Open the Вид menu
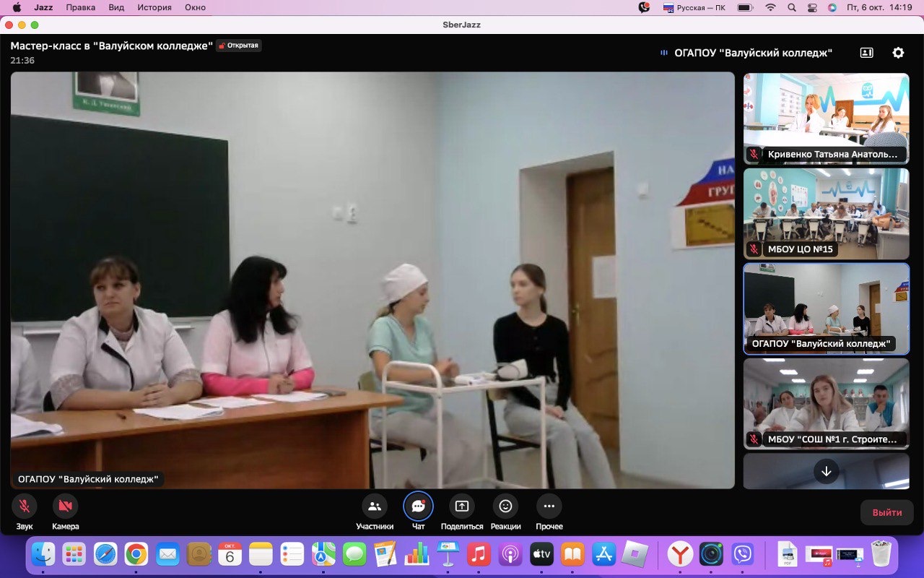The width and height of the screenshot is (924, 578). click(116, 7)
